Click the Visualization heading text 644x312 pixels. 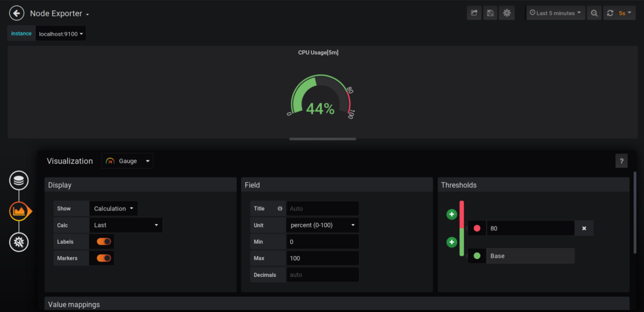pyautogui.click(x=70, y=161)
